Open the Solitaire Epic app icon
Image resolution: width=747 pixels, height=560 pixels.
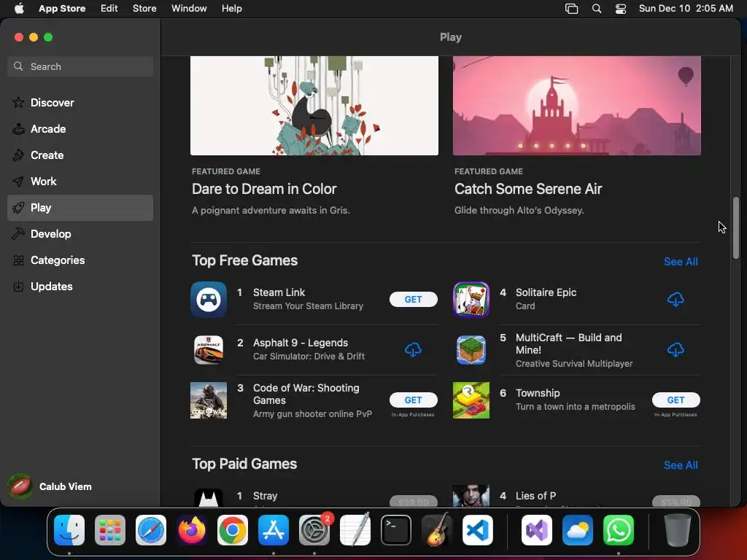click(x=471, y=300)
